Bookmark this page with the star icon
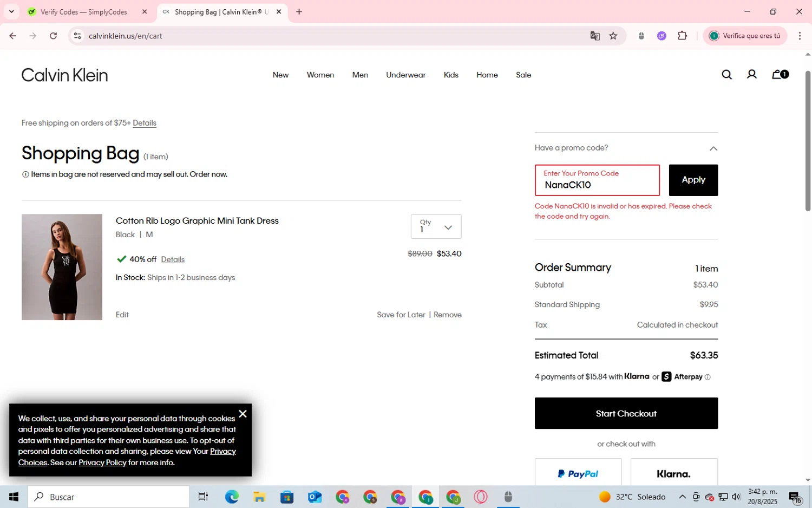812x508 pixels. 613,36
